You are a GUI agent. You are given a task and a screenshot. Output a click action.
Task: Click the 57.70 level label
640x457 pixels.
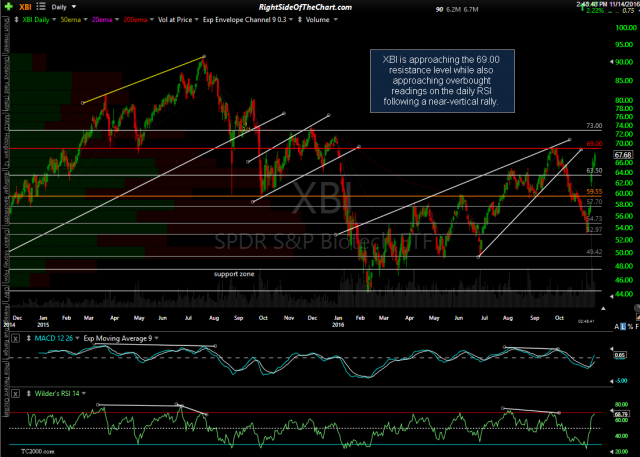(x=594, y=202)
